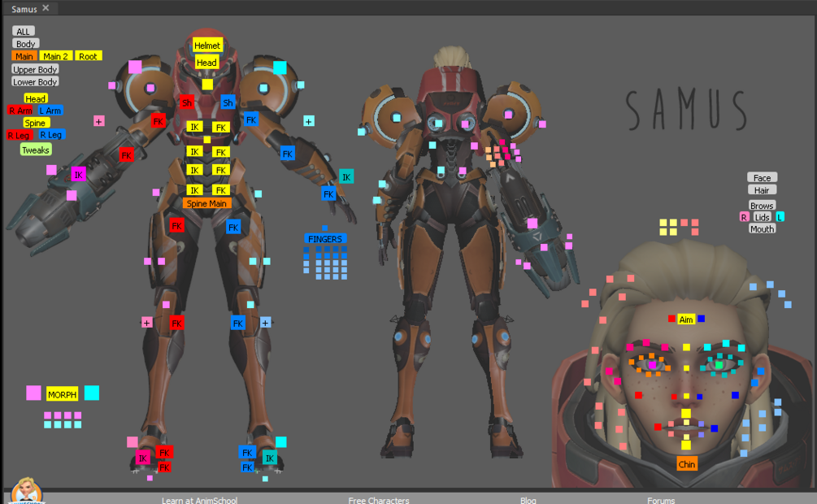The image size is (817, 504).
Task: Select the large pink square above right foot
Action: [x=133, y=442]
